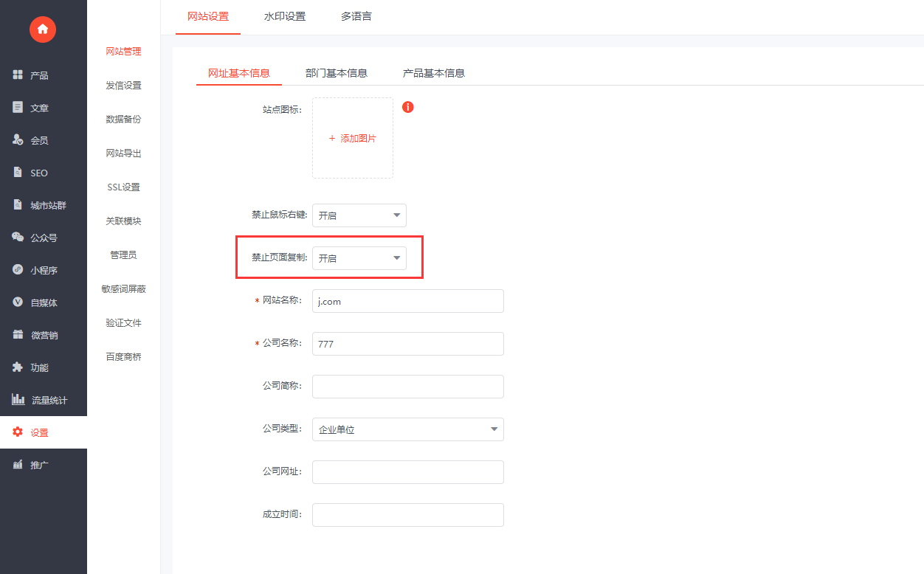The height and width of the screenshot is (574, 924).
Task: Open 发信设置 in the settings submenu
Action: [123, 86]
